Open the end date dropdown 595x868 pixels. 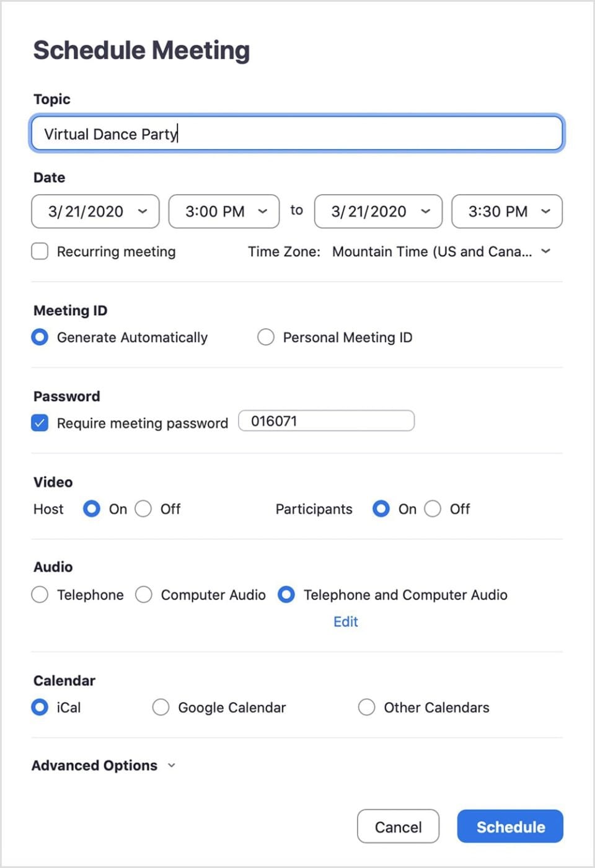(378, 211)
